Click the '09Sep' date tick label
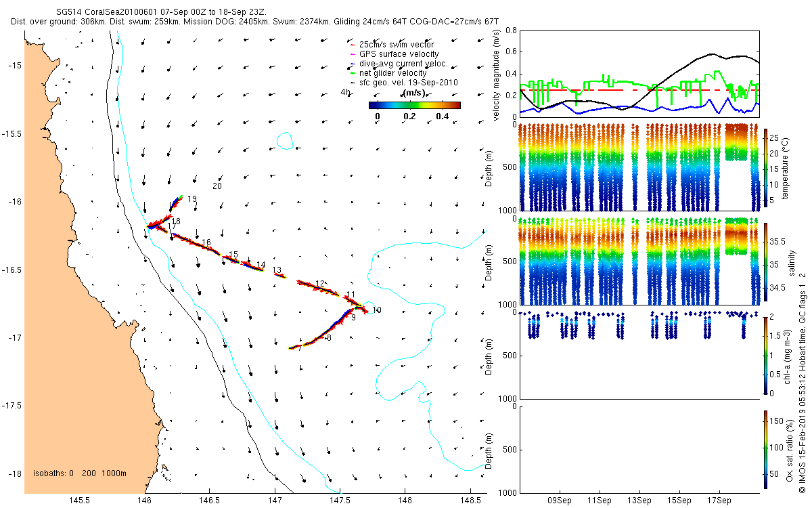 click(560, 501)
